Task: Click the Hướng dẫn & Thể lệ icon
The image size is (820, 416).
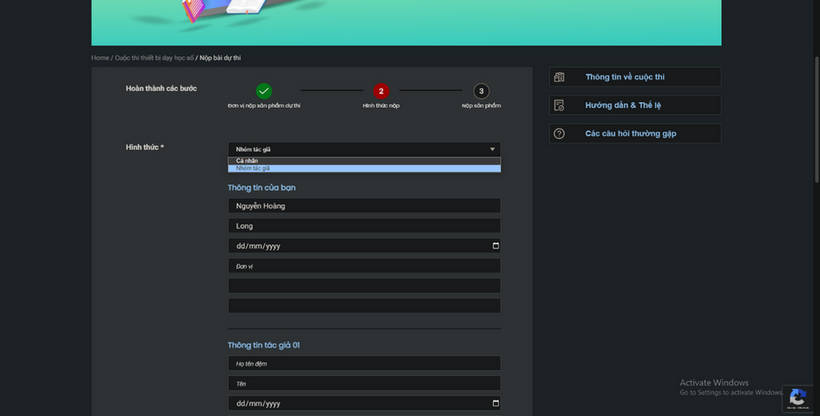Action: tap(559, 105)
